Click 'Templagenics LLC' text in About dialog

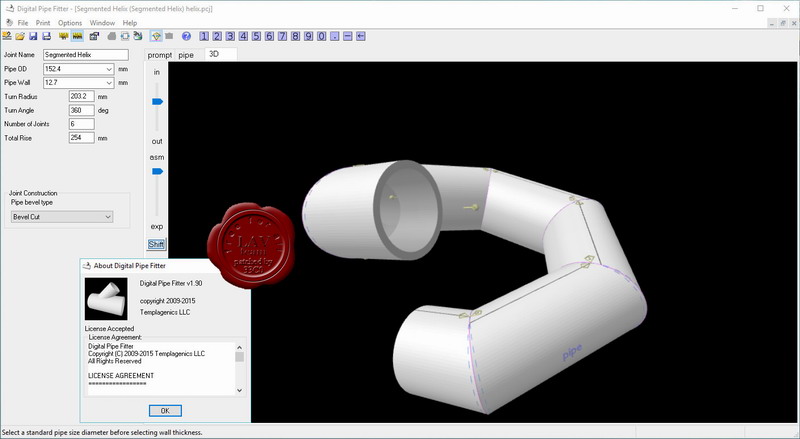(x=165, y=312)
